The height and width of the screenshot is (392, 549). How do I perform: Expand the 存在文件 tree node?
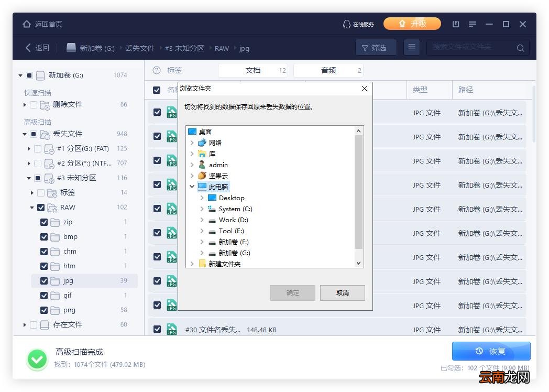(x=25, y=325)
